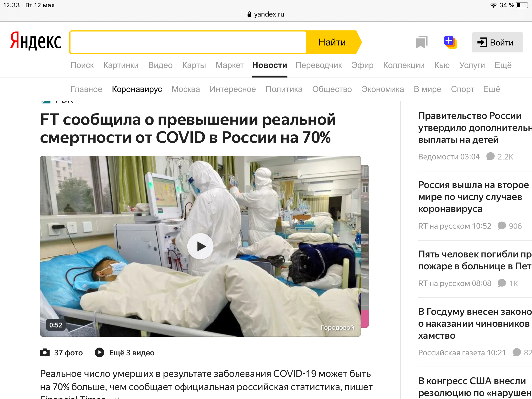
Task: Click the Войти login button
Action: 497,42
